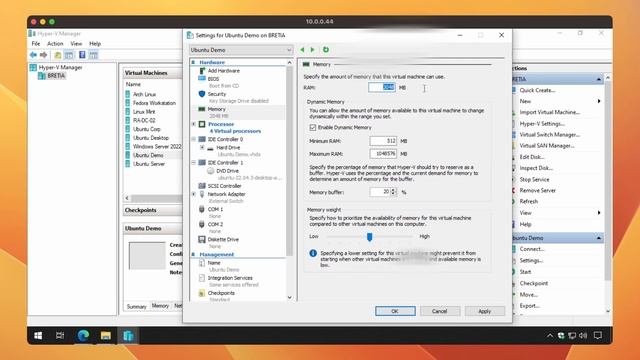Click the green forward arrow in Settings
640x360 pixels.
[313, 50]
